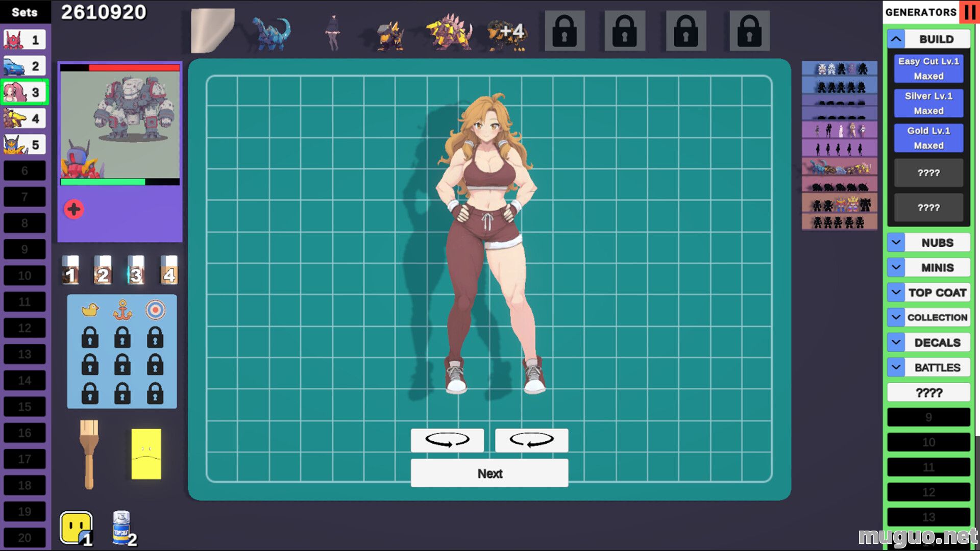This screenshot has width=980, height=551.
Task: Pick the standing girl figure kit icon
Action: 333,32
